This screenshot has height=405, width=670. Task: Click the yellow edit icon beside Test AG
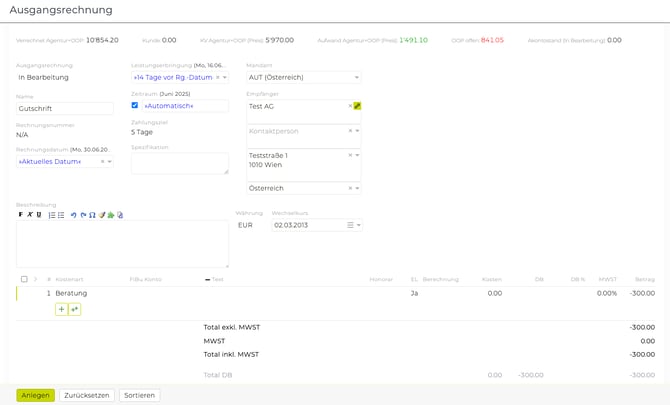click(x=357, y=106)
